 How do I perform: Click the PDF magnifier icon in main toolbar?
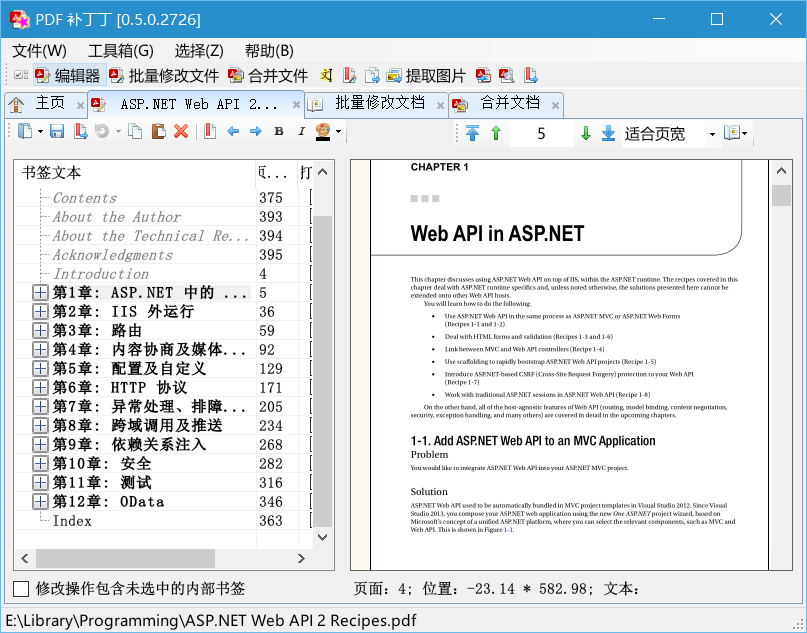tap(506, 76)
